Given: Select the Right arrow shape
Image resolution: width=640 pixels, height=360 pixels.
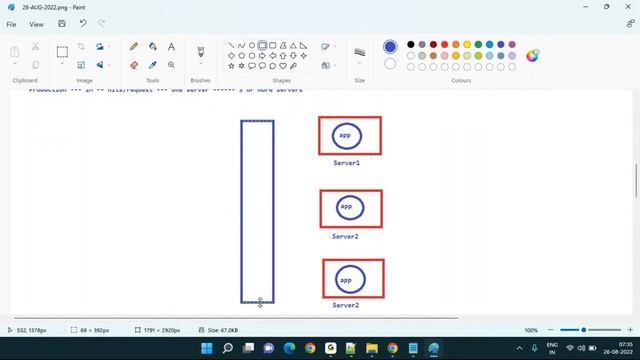Looking at the screenshot, I should click(262, 56).
